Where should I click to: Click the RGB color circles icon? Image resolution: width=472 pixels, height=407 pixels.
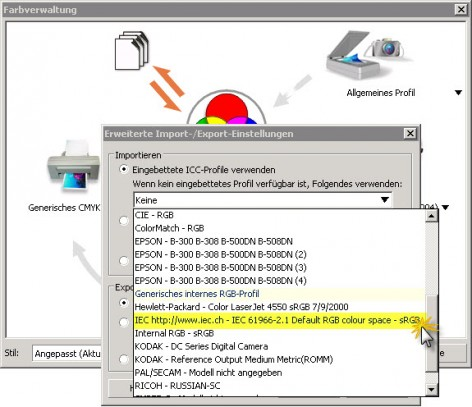227,108
